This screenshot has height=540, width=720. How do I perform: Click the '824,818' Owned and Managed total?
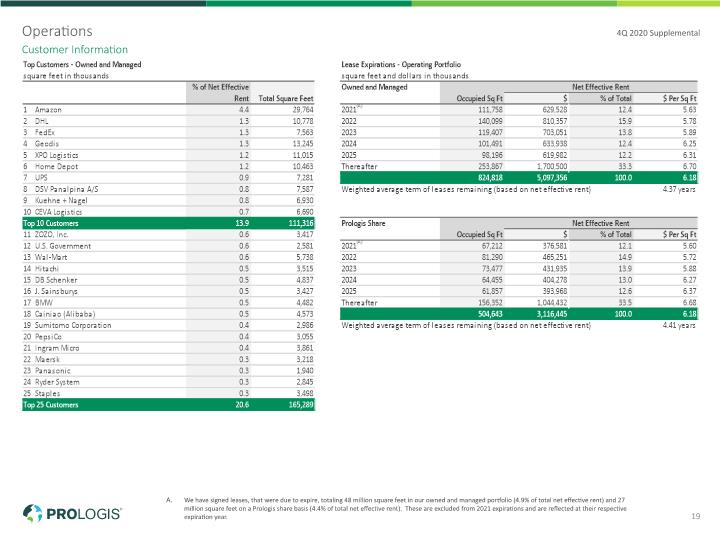tap(490, 178)
